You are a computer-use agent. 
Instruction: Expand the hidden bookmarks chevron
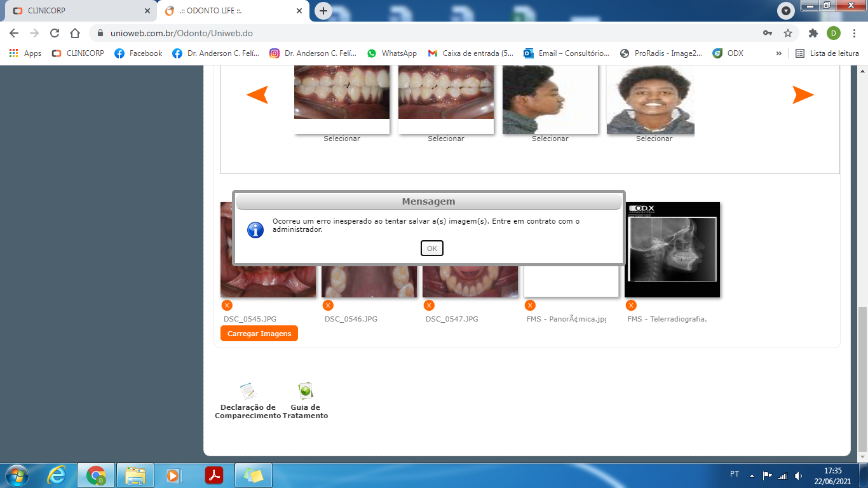point(779,53)
